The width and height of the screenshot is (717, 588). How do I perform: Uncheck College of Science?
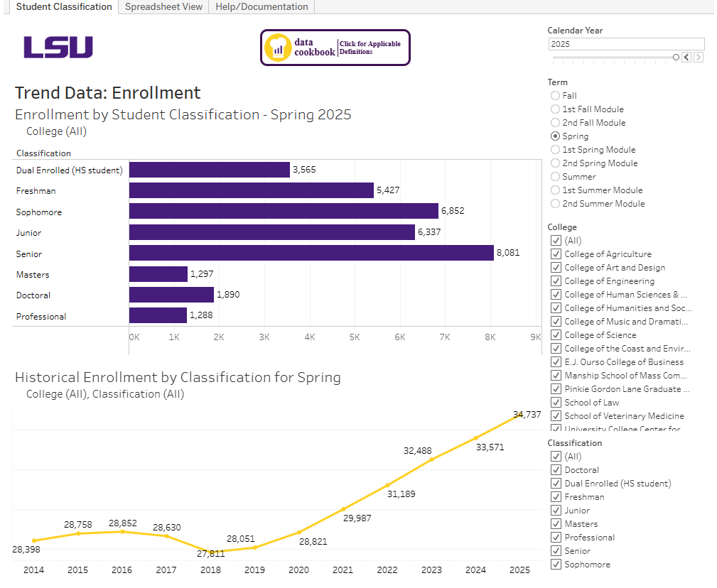click(x=555, y=334)
